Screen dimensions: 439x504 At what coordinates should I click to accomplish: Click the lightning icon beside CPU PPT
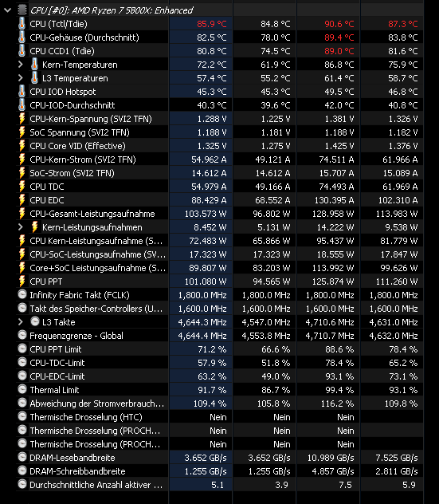[x=22, y=282]
